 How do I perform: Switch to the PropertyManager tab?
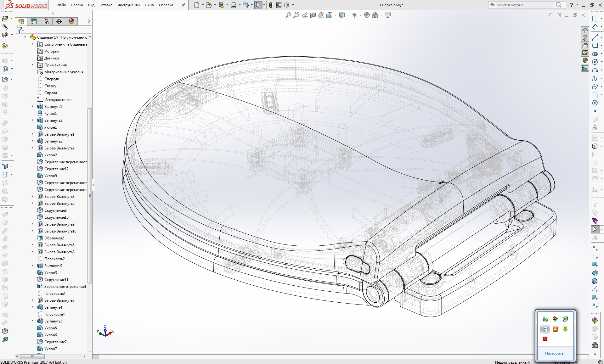[34, 21]
